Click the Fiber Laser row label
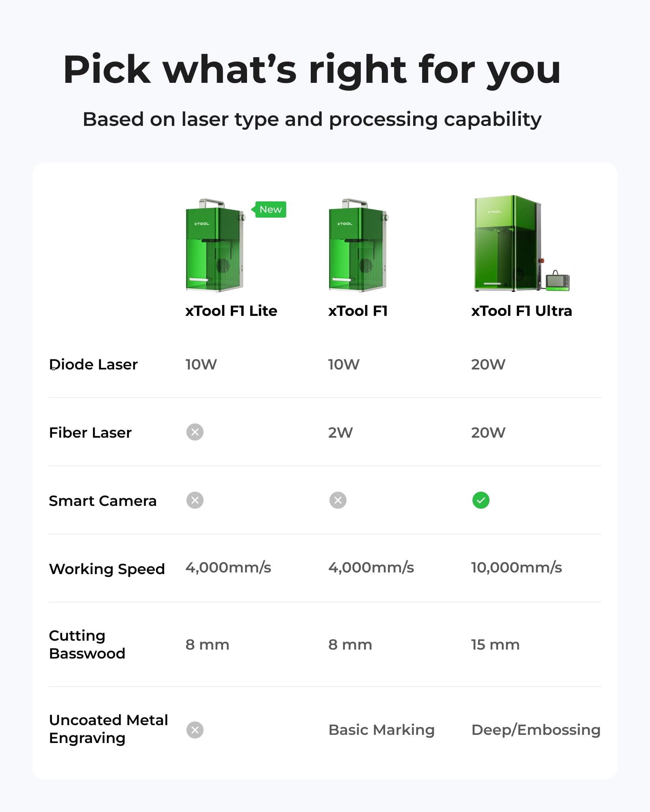 pos(90,433)
